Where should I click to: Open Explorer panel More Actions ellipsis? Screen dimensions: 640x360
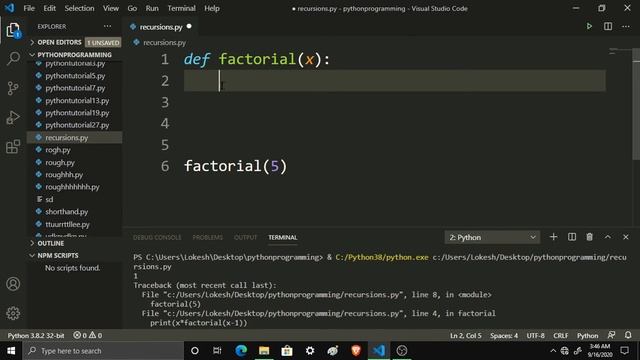point(107,27)
